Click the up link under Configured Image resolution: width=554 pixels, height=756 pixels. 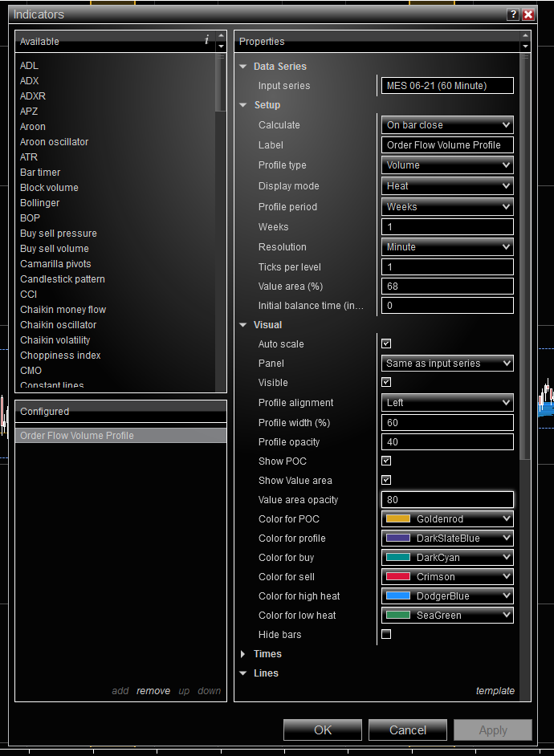[184, 691]
